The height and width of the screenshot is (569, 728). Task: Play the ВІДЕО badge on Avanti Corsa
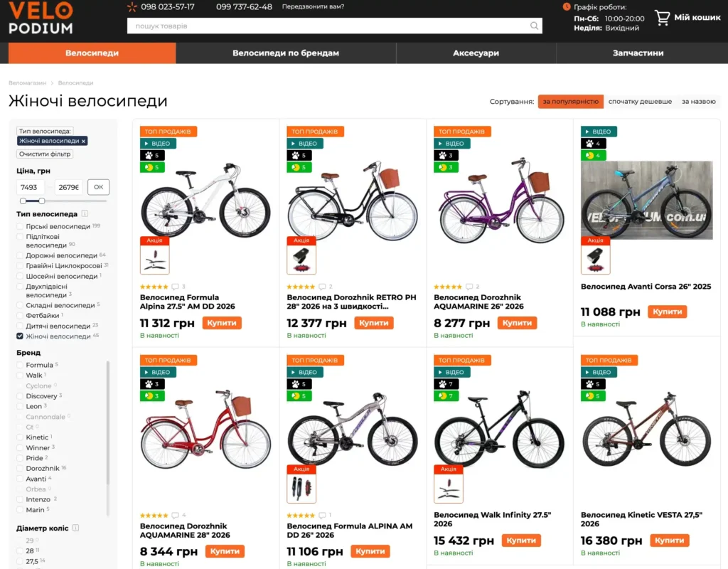pyautogui.click(x=599, y=132)
